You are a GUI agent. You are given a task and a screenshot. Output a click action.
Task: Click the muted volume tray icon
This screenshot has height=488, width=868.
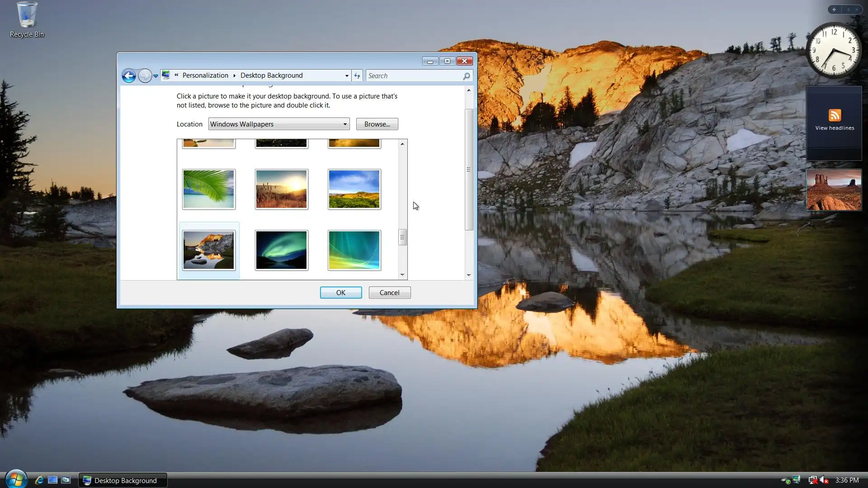pyautogui.click(x=824, y=480)
